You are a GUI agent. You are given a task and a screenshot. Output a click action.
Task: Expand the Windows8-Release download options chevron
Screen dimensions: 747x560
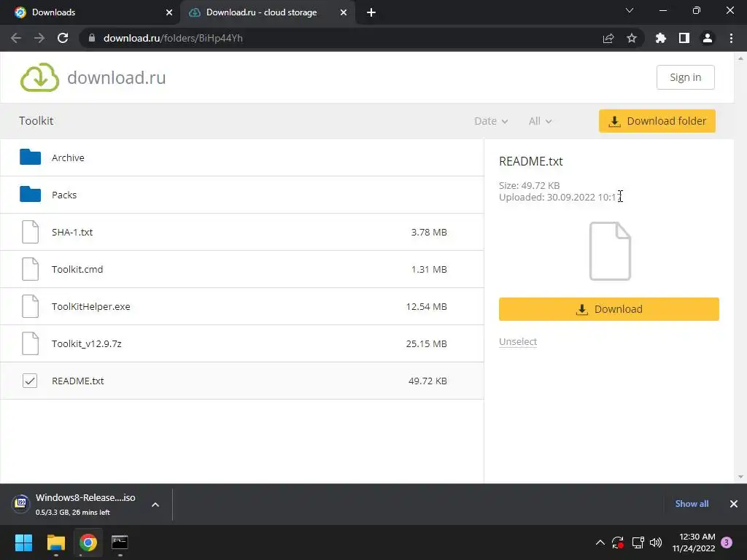point(155,505)
